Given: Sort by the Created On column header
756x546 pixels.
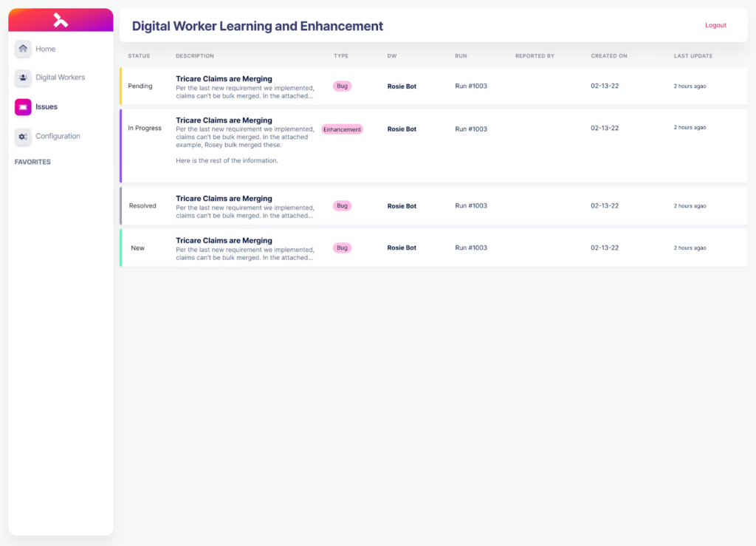Looking at the screenshot, I should pyautogui.click(x=609, y=56).
